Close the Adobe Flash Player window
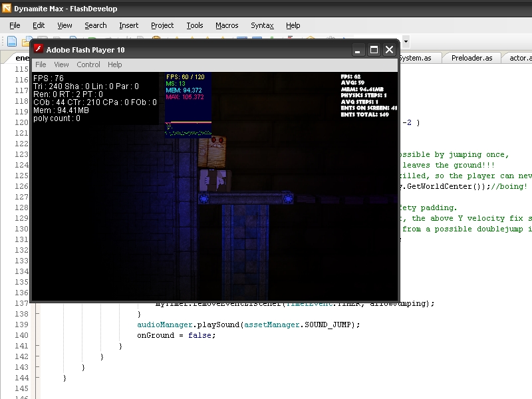The width and height of the screenshot is (532, 399). tap(389, 50)
